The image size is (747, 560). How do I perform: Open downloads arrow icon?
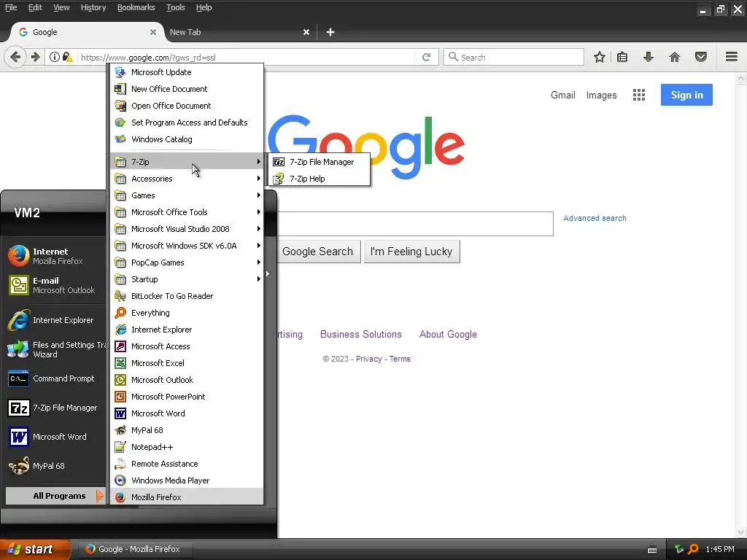click(648, 57)
